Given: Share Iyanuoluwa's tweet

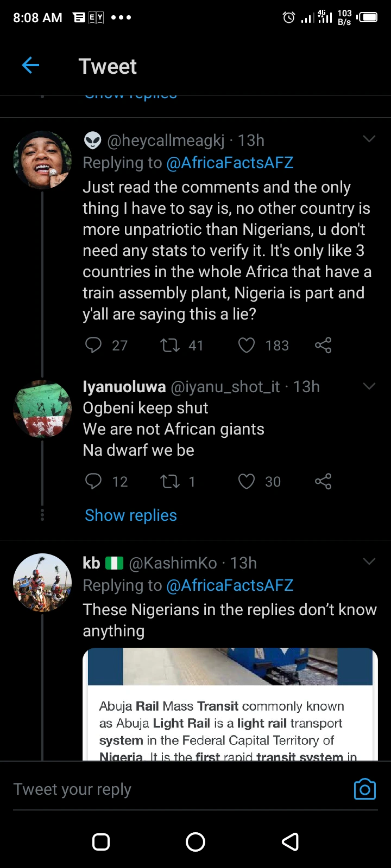Looking at the screenshot, I should (x=323, y=481).
